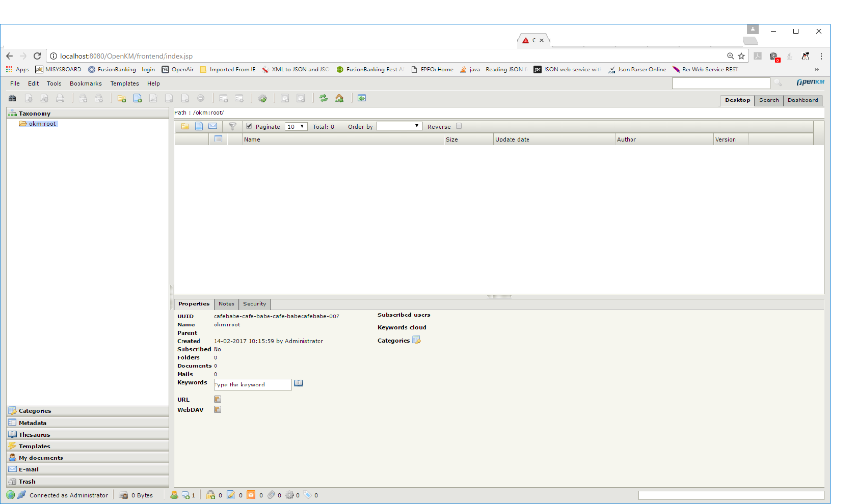Expand the Templates panel in sidebar
The width and height of the screenshot is (855, 504).
pos(36,446)
